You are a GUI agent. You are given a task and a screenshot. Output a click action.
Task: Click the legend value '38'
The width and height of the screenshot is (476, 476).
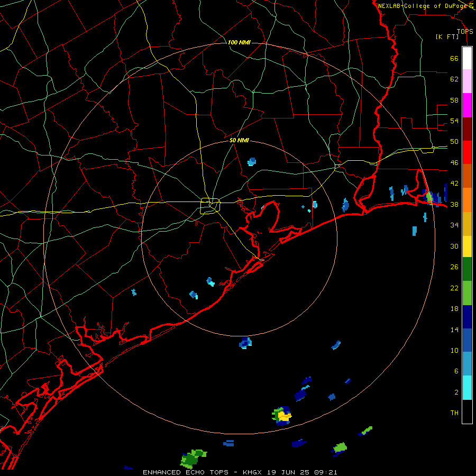tap(454, 204)
